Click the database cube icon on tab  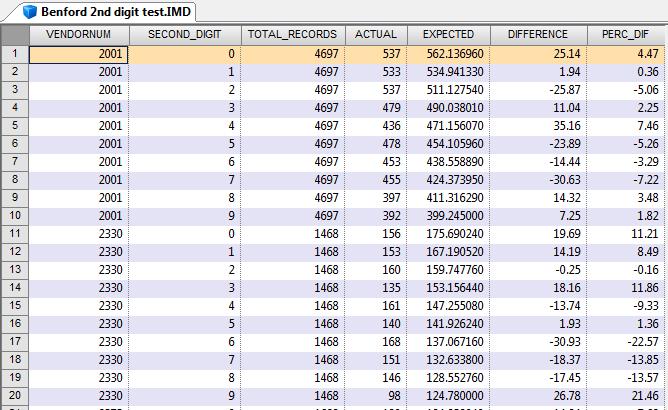[x=30, y=11]
